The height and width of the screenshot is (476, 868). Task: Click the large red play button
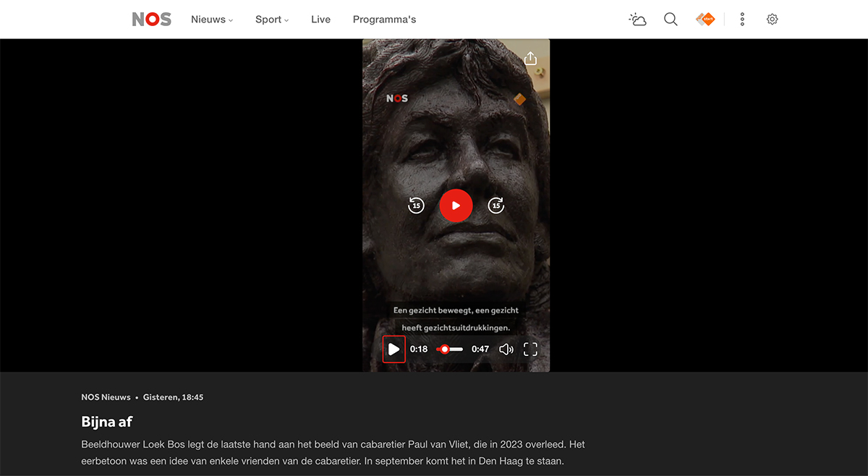point(456,205)
